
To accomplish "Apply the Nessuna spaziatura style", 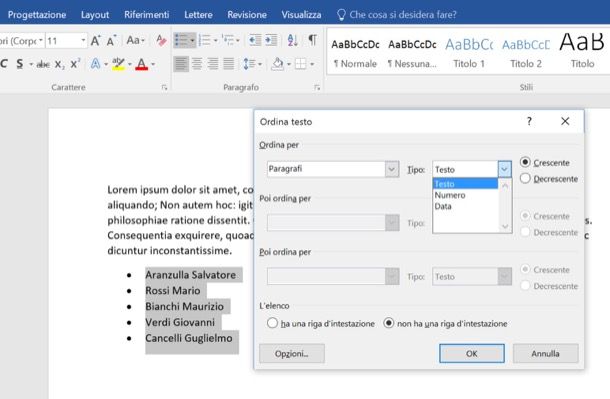I will tap(412, 53).
